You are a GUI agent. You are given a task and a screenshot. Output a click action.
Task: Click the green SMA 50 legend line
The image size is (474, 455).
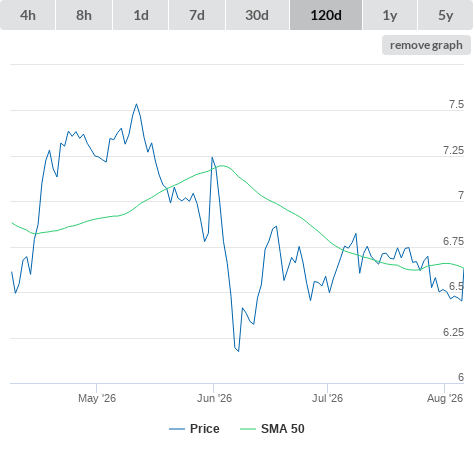tap(248, 429)
